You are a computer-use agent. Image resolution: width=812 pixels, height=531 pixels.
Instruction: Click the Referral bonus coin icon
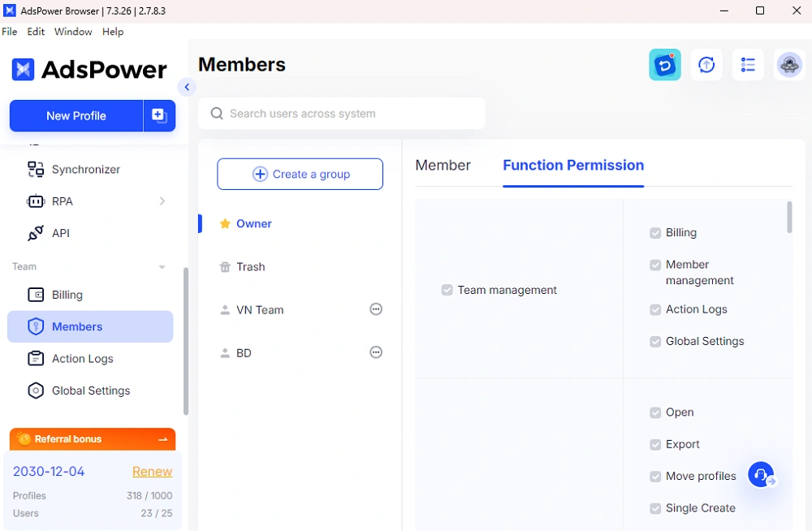[x=24, y=439]
